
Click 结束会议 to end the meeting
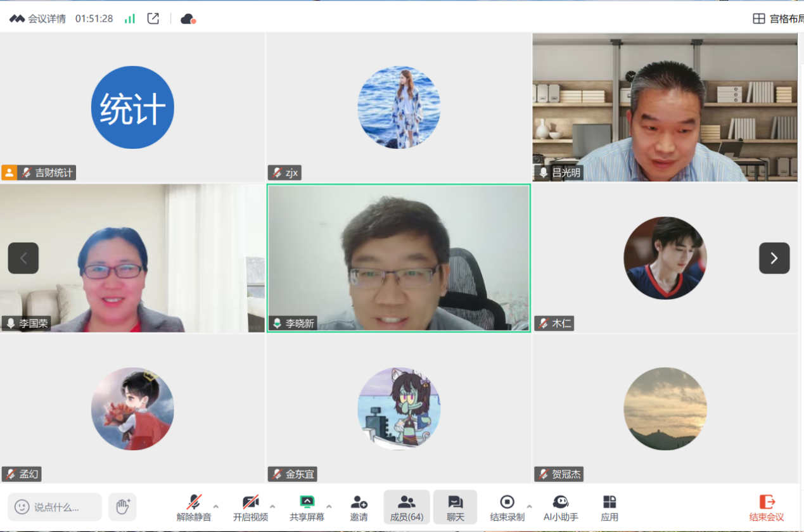766,508
